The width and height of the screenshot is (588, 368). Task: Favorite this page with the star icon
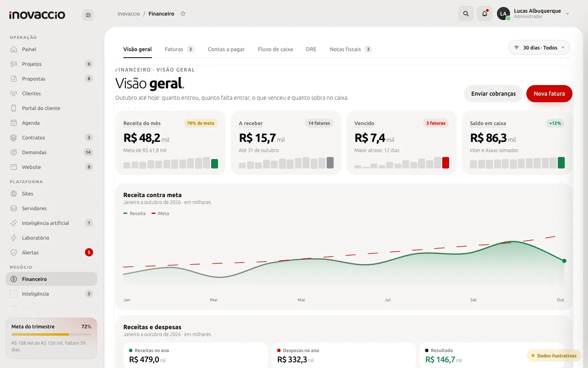183,13
